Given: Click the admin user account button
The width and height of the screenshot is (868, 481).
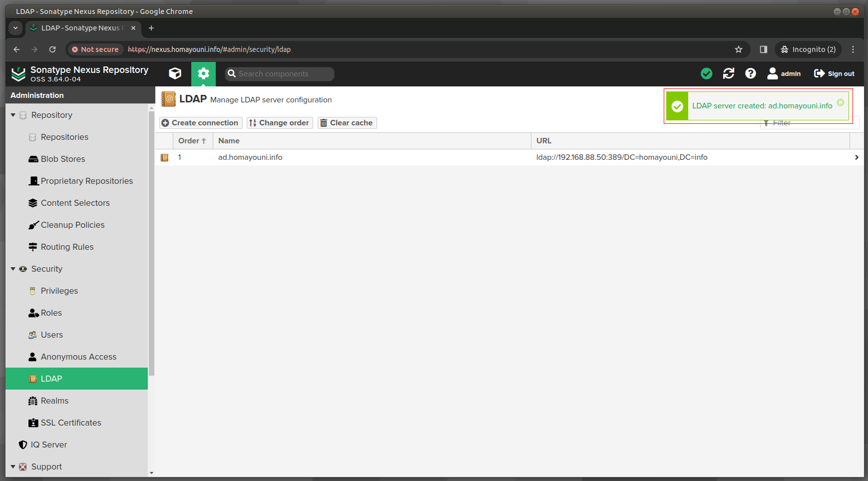Looking at the screenshot, I should tap(784, 74).
